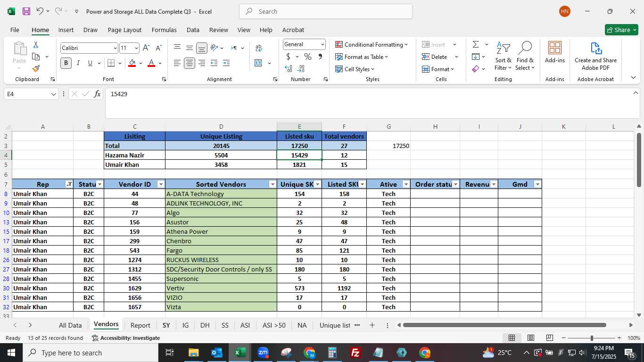The width and height of the screenshot is (644, 362).
Task: Open the Insert ribbon tab
Action: pyautogui.click(x=66, y=30)
